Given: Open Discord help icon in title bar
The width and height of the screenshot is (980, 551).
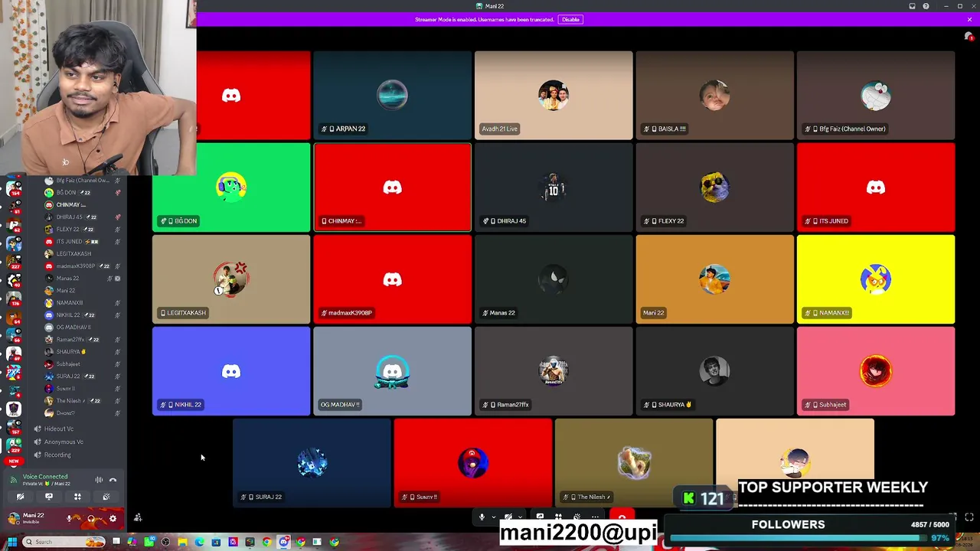Looking at the screenshot, I should (x=926, y=6).
